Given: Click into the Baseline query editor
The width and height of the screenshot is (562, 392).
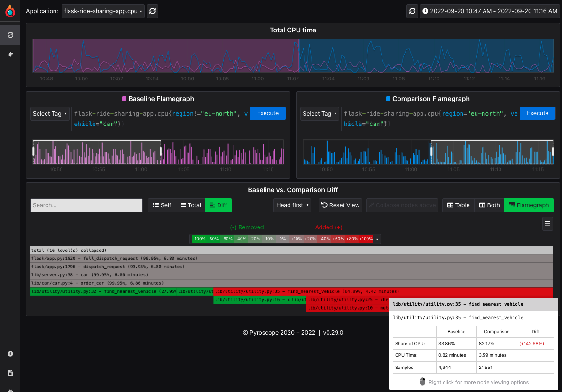Looking at the screenshot, I should [x=161, y=119].
